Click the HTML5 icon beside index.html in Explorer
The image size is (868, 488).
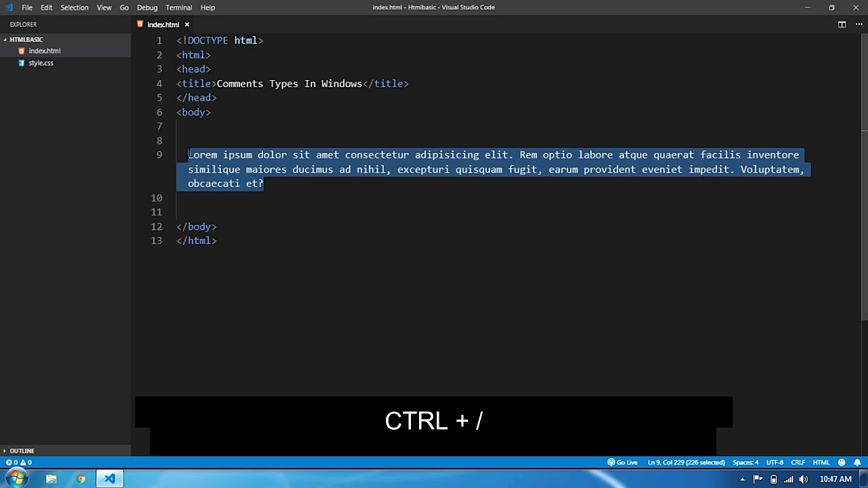(x=21, y=51)
